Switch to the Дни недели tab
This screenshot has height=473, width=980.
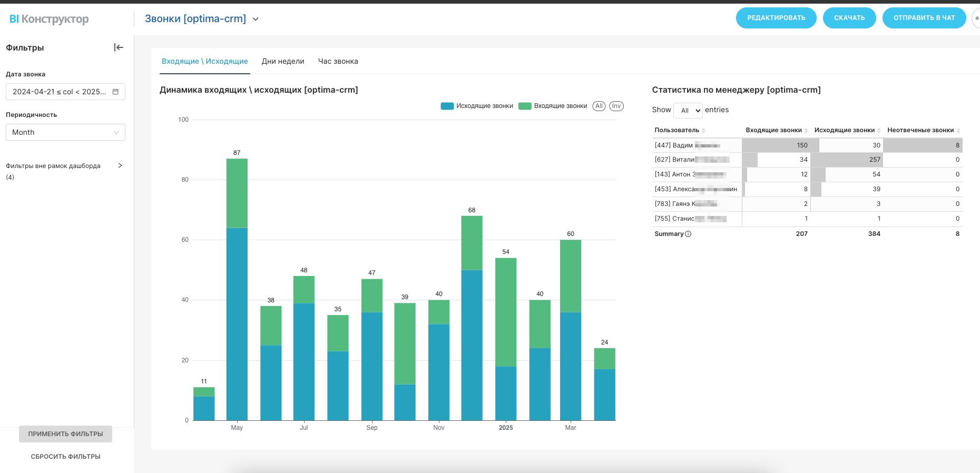tap(283, 61)
